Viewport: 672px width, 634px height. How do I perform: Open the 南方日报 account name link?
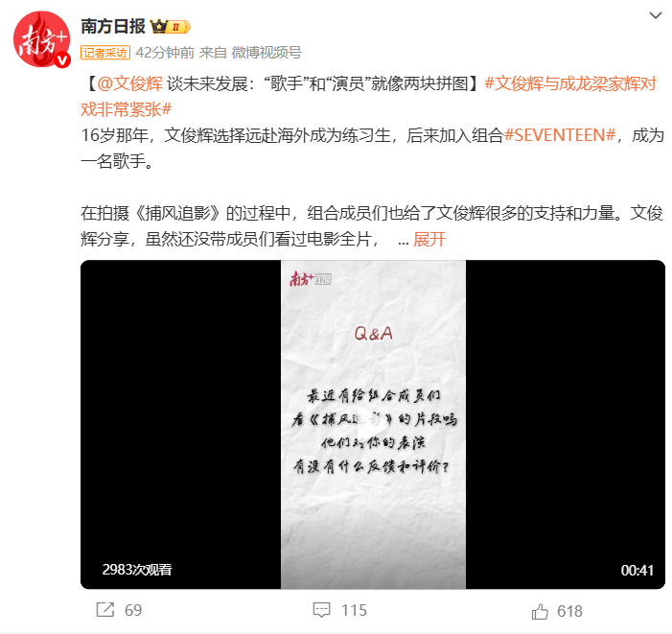point(113,27)
